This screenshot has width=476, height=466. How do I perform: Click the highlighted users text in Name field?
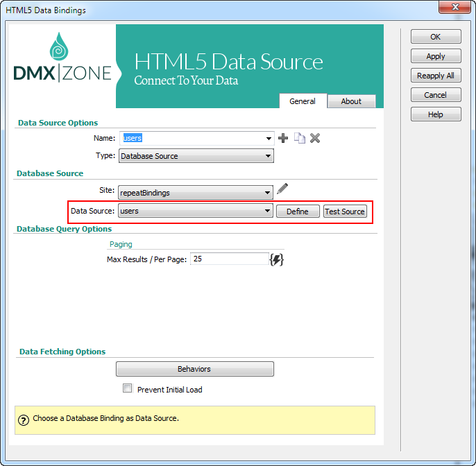click(133, 138)
